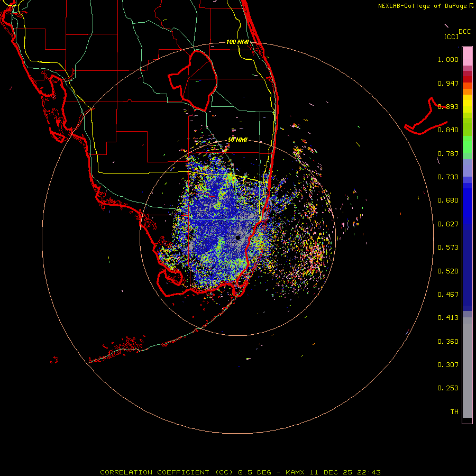Click the 0.627 scale value
The image size is (476, 476).
pos(448,224)
